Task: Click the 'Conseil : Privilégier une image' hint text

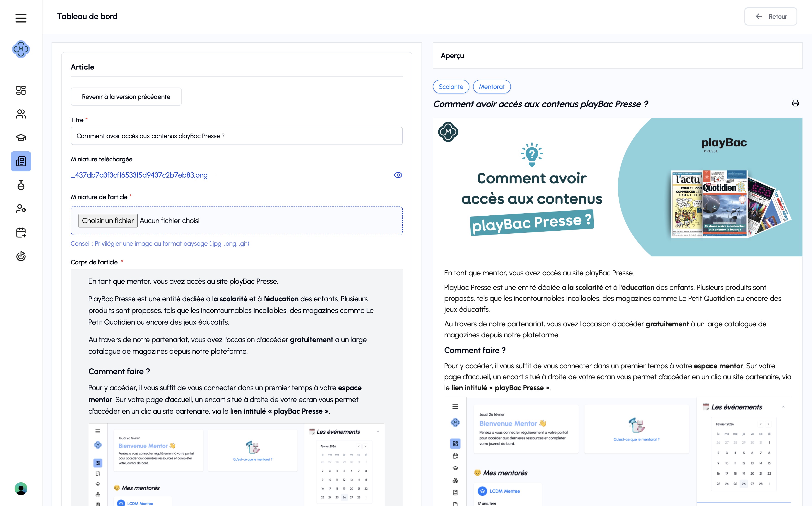Action: pos(160,244)
